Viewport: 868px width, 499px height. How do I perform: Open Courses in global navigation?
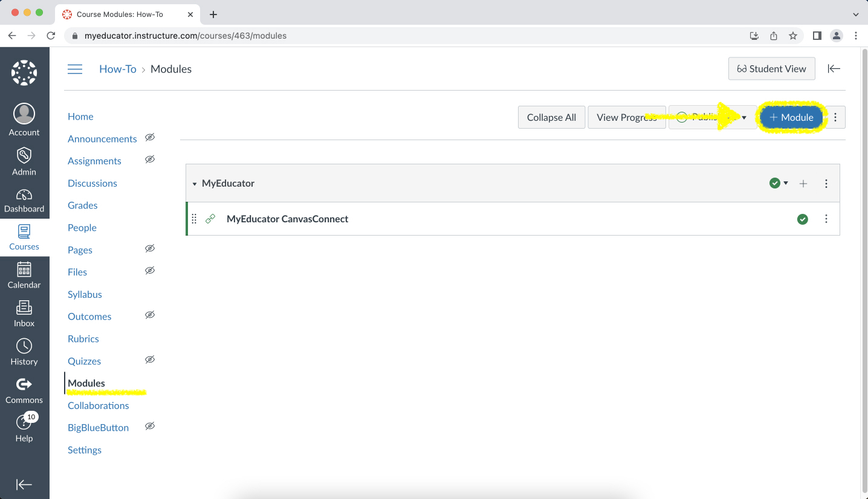[24, 237]
